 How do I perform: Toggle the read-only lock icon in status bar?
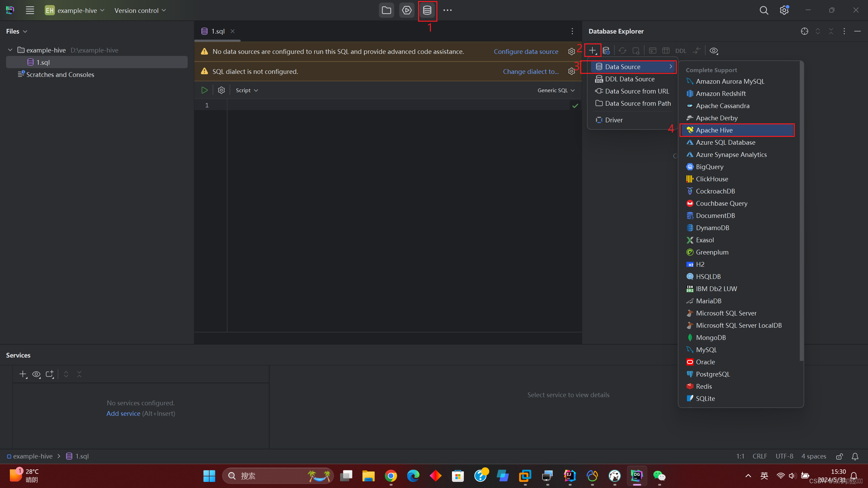[840, 456]
